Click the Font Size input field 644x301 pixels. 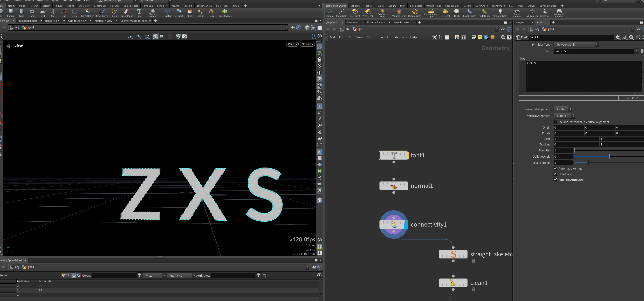pos(563,150)
